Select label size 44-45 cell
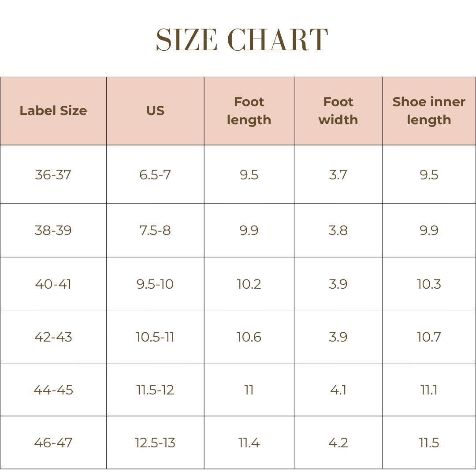476x476 pixels. (x=53, y=390)
